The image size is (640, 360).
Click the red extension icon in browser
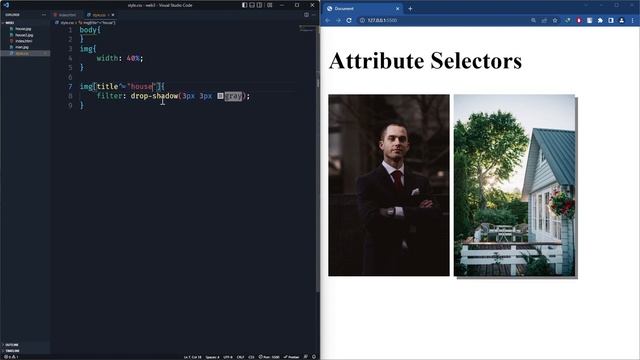click(x=579, y=20)
